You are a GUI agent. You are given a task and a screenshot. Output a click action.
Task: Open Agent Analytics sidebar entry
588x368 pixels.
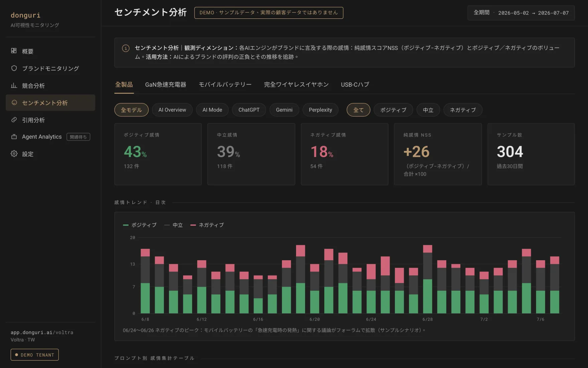pyautogui.click(x=50, y=137)
